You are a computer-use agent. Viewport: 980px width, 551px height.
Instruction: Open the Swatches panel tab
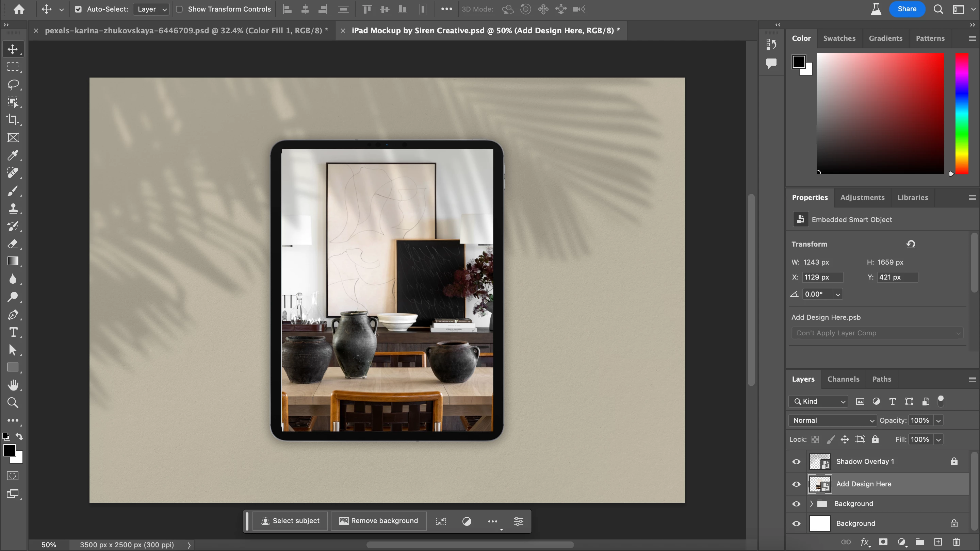839,38
